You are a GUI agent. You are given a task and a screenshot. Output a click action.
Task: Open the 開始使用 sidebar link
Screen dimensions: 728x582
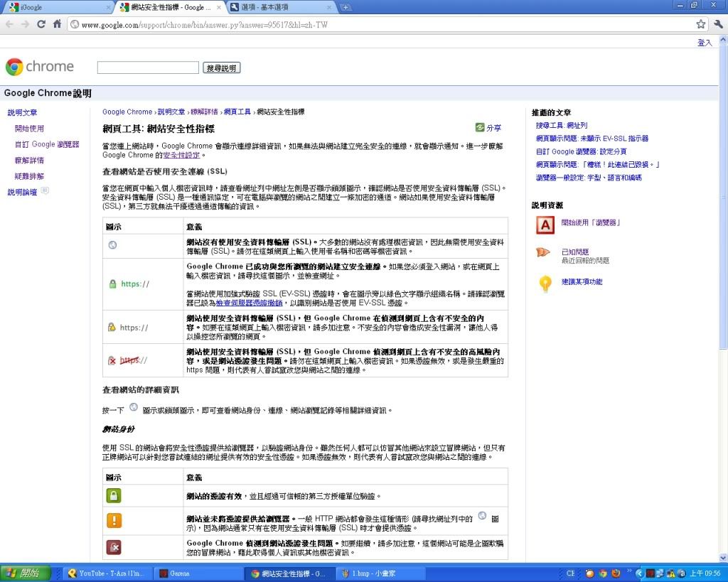[29, 128]
